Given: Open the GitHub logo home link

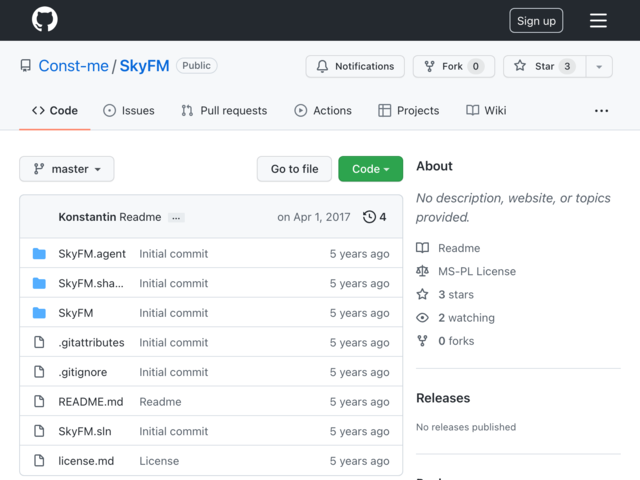Looking at the screenshot, I should tap(44, 19).
